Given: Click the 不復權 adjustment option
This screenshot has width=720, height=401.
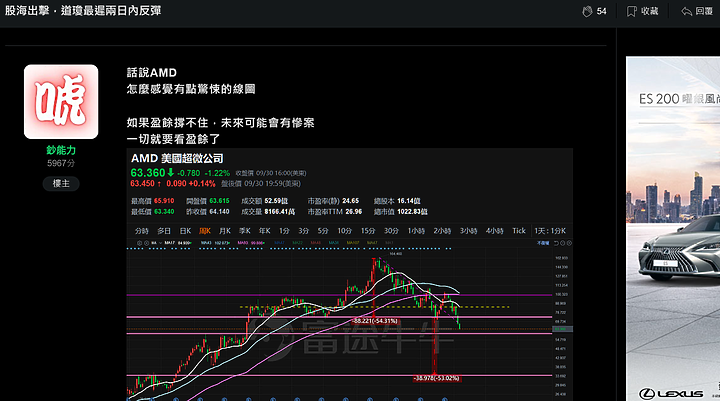Looking at the screenshot, I should 543,243.
